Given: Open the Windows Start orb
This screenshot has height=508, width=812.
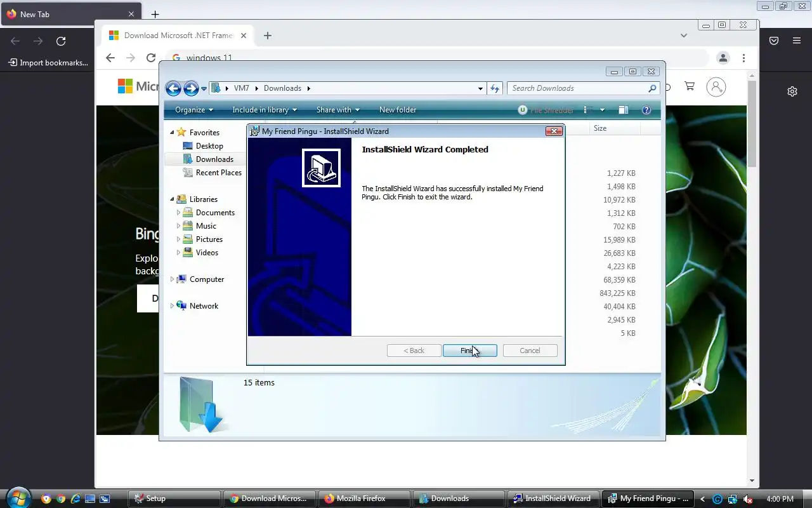Looking at the screenshot, I should (18, 498).
